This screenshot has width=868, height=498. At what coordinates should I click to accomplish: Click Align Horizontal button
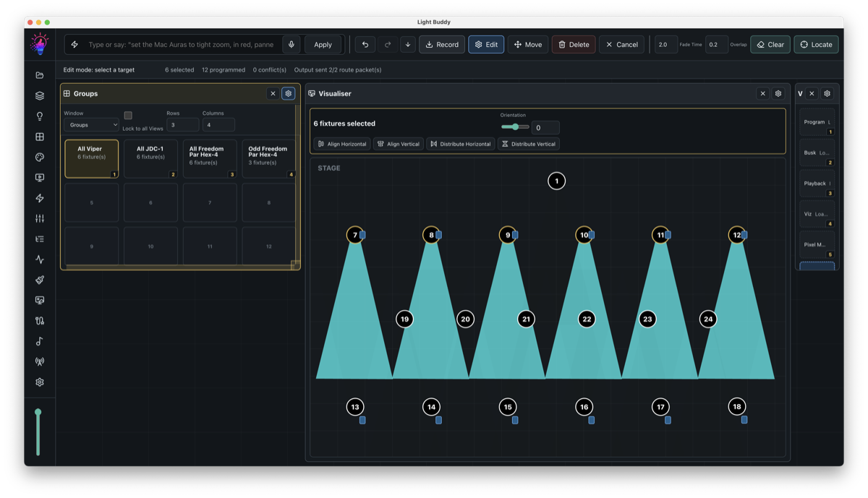pos(342,144)
